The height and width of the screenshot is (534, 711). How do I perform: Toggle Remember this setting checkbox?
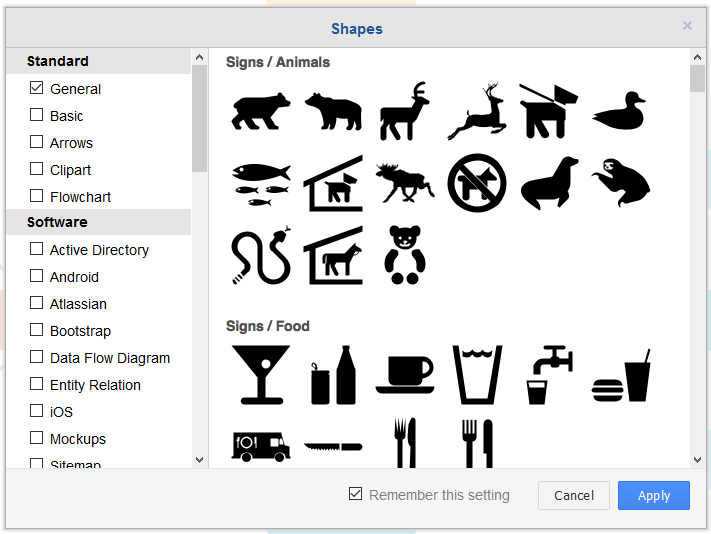point(356,494)
